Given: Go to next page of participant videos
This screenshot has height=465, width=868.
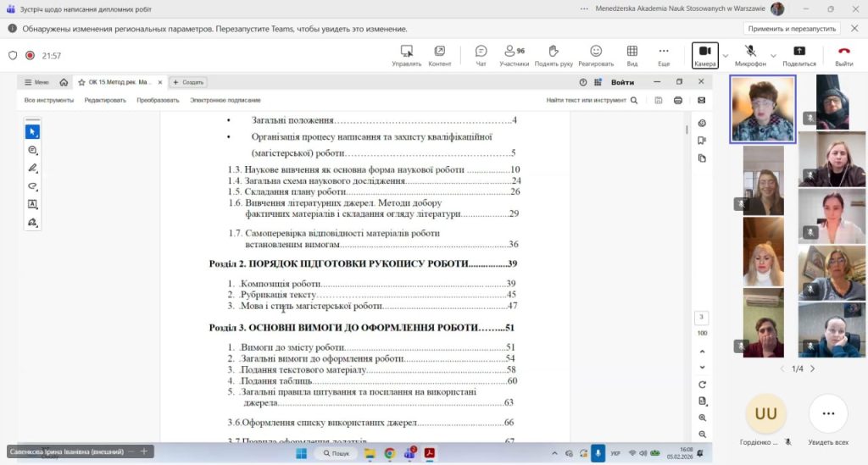Looking at the screenshot, I should click(812, 368).
